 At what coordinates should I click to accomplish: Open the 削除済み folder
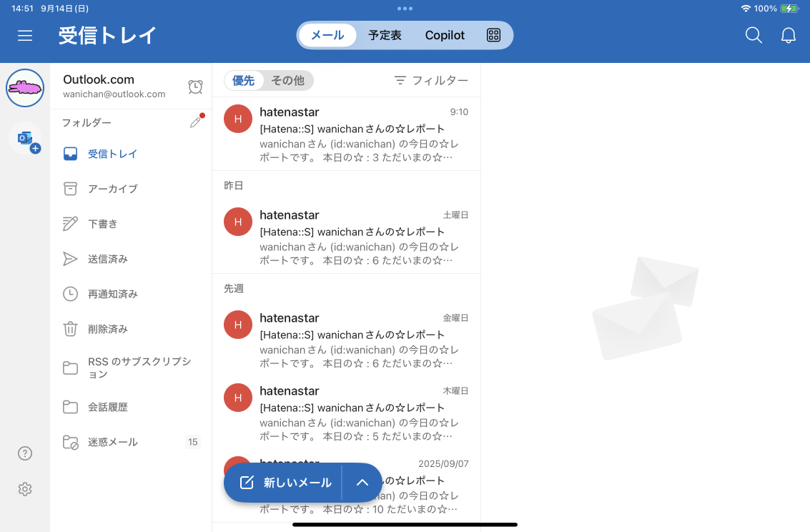131,329
